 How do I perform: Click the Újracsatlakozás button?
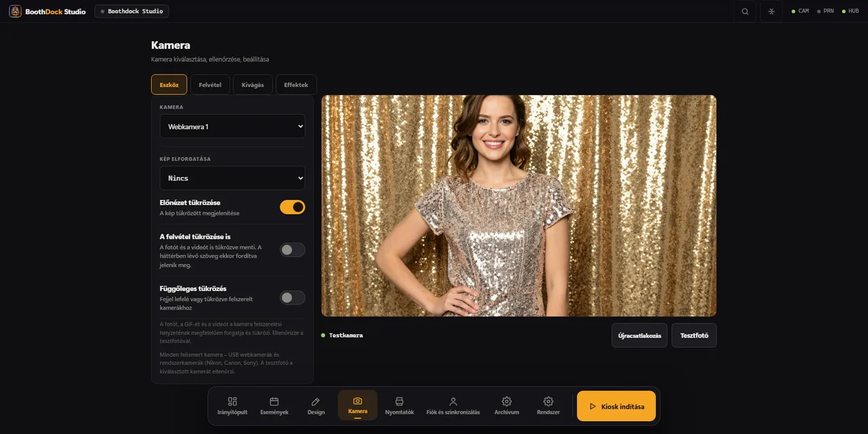(639, 336)
